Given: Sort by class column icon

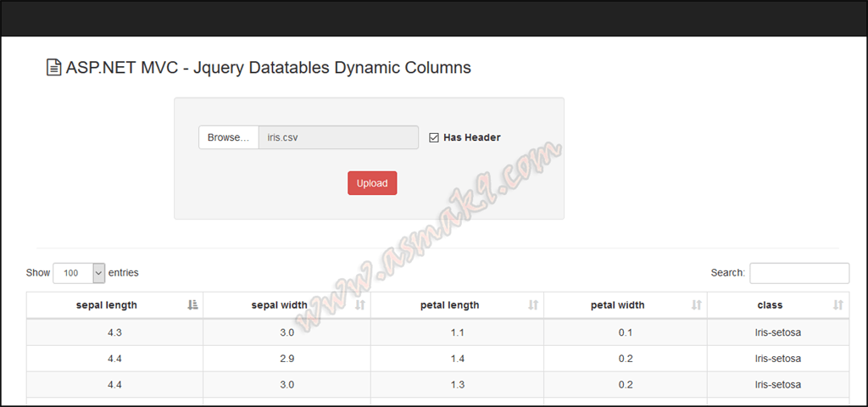Looking at the screenshot, I should [838, 304].
